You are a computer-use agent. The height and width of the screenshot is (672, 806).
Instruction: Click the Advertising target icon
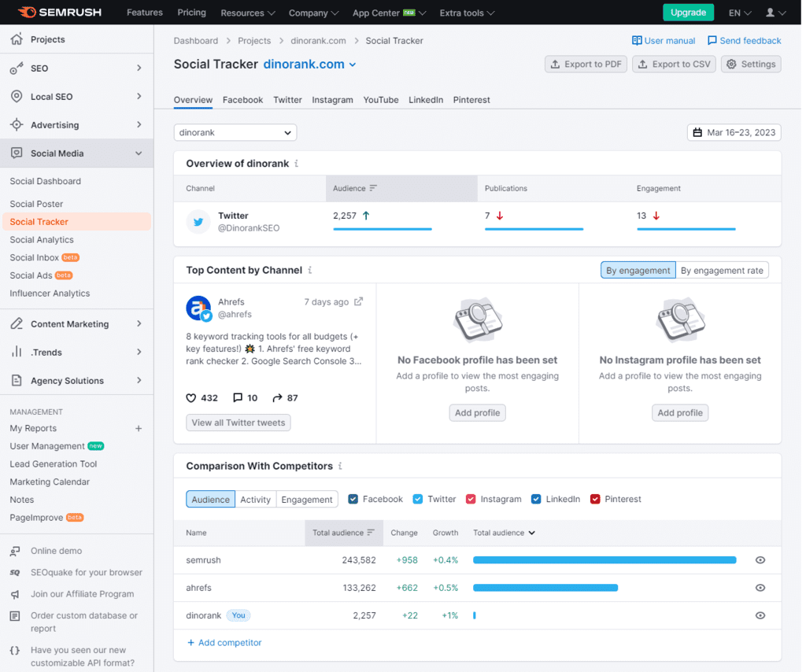[17, 125]
